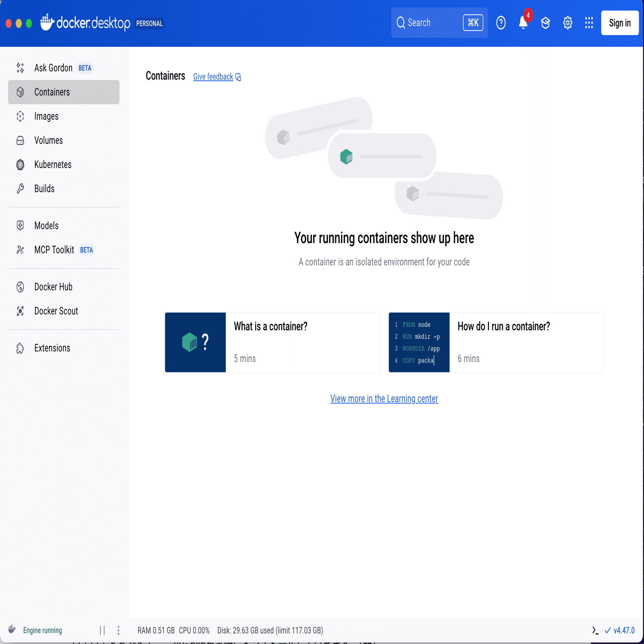Click the '5 mins' duration text
Viewport: 644px width, 644px height.
[245, 359]
